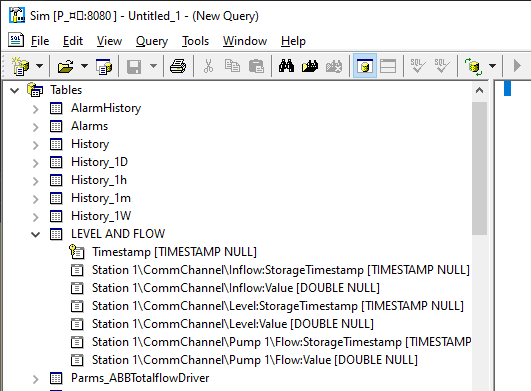
Task: Toggle the schema browser pane button
Action: click(365, 66)
